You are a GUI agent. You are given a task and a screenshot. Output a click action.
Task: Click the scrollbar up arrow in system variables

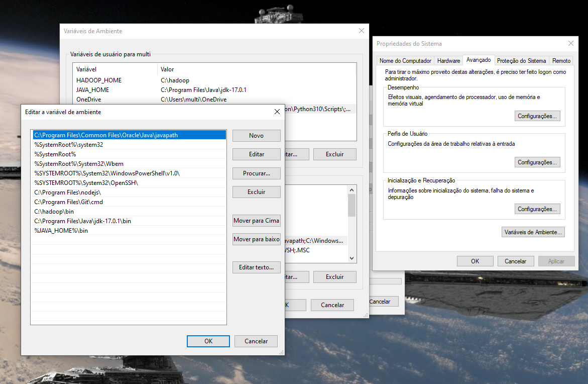click(351, 190)
